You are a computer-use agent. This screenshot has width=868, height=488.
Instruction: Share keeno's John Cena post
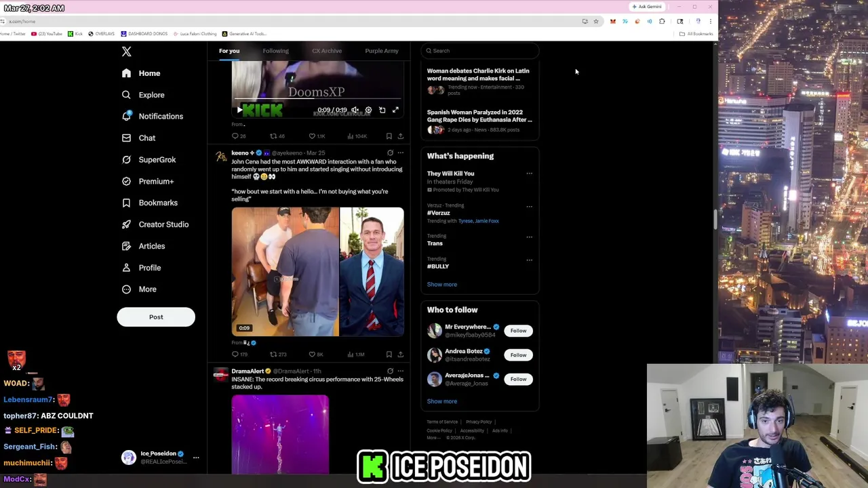click(400, 354)
